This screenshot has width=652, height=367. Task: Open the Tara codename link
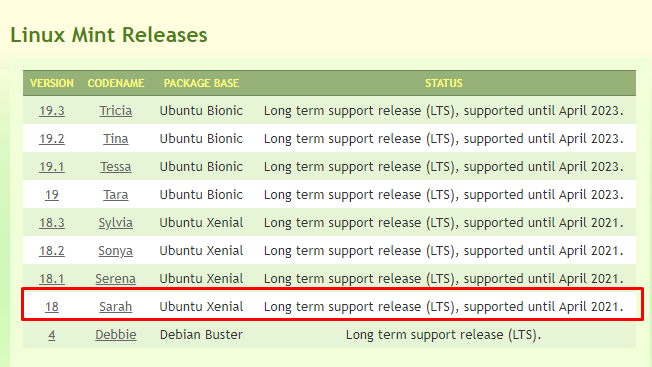point(116,195)
